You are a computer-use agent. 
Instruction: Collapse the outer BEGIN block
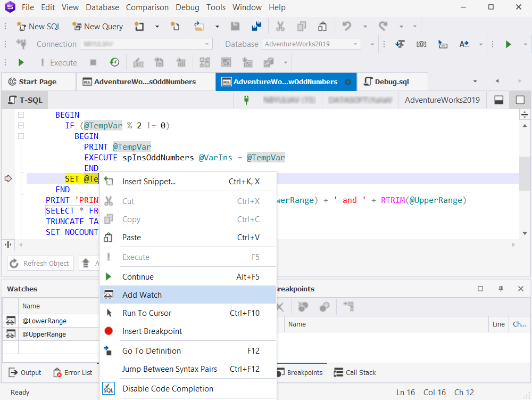tap(21, 115)
